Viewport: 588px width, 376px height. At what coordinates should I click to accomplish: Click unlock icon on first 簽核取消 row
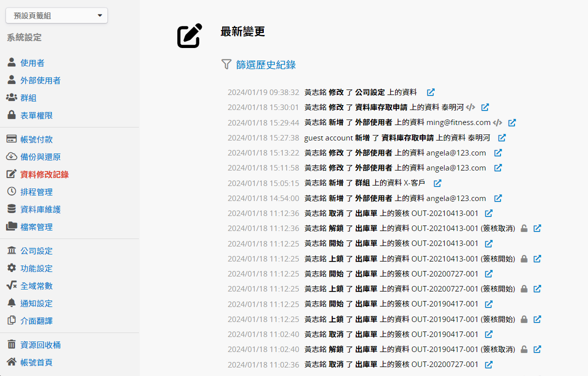[x=524, y=228]
